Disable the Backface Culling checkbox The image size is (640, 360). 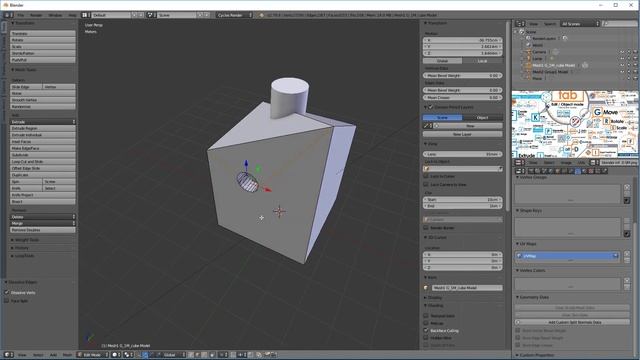click(x=426, y=331)
